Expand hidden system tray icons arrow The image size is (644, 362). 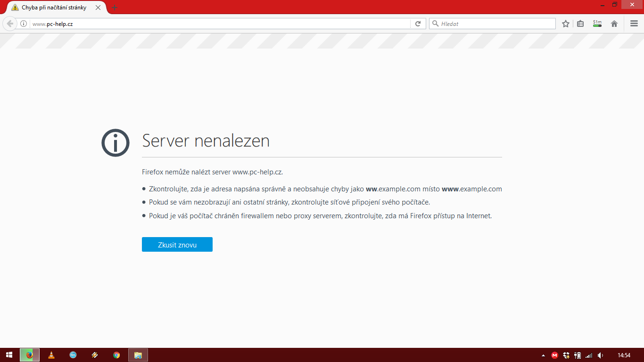coord(543,355)
